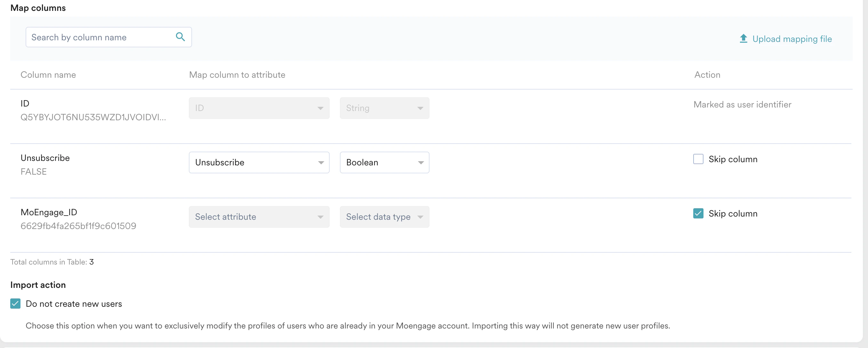The image size is (868, 348).
Task: Click the upload arrow icon
Action: (x=743, y=38)
